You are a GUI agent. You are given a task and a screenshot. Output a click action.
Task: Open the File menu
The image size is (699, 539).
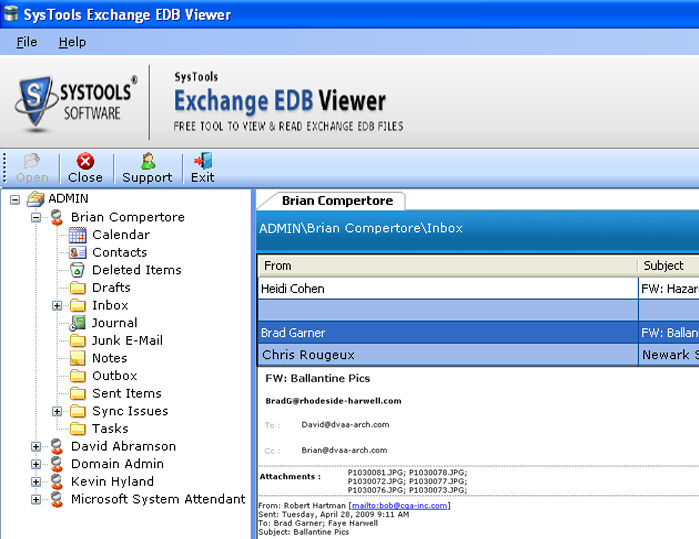point(27,42)
